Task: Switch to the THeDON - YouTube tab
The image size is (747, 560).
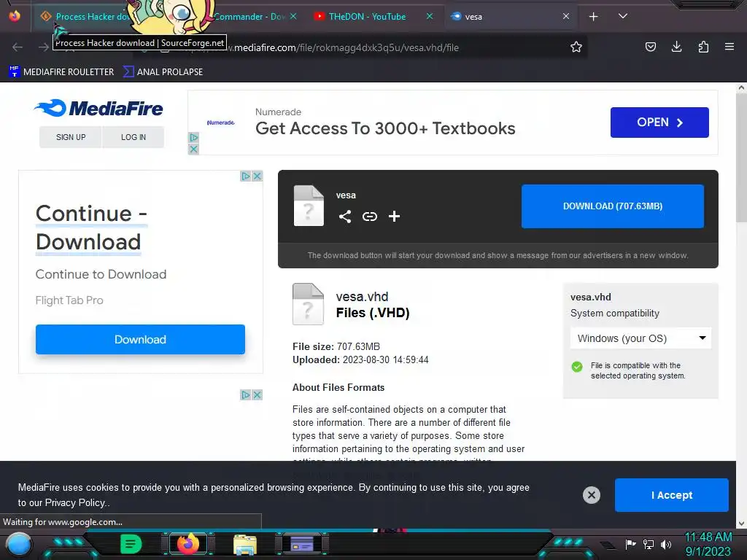Action: coord(374,16)
